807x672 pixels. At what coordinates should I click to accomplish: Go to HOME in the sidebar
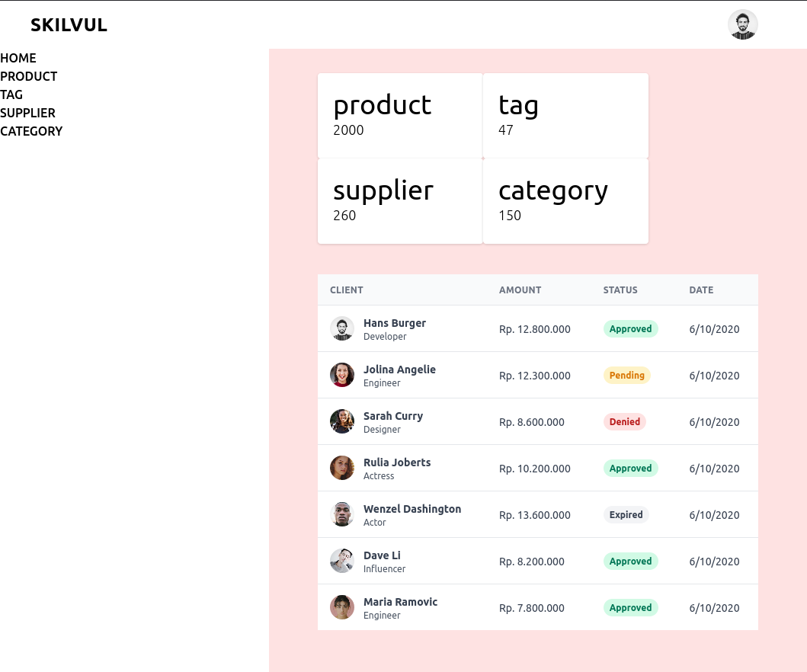[x=18, y=58]
